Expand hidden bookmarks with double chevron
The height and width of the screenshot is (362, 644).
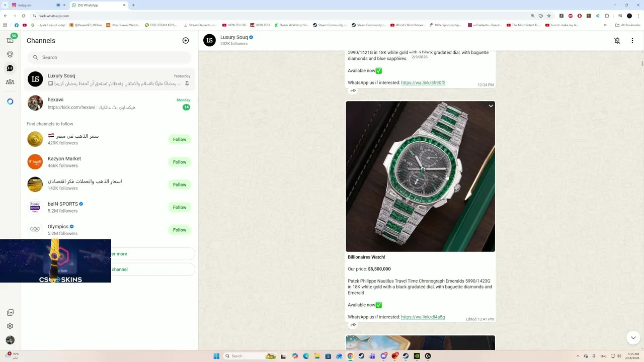[605, 25]
